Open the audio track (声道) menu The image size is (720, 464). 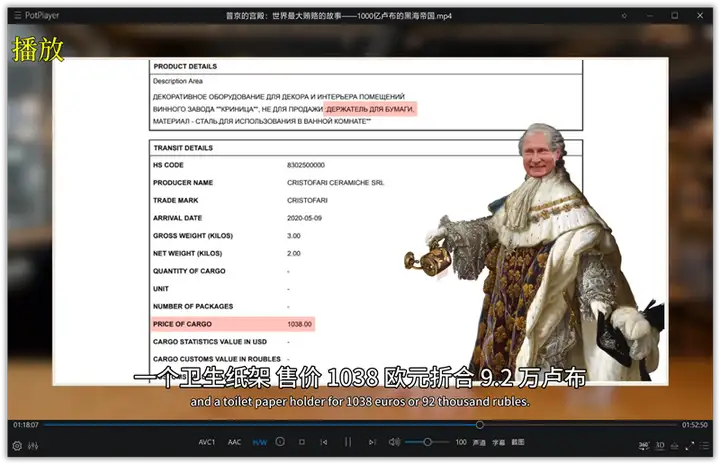479,442
